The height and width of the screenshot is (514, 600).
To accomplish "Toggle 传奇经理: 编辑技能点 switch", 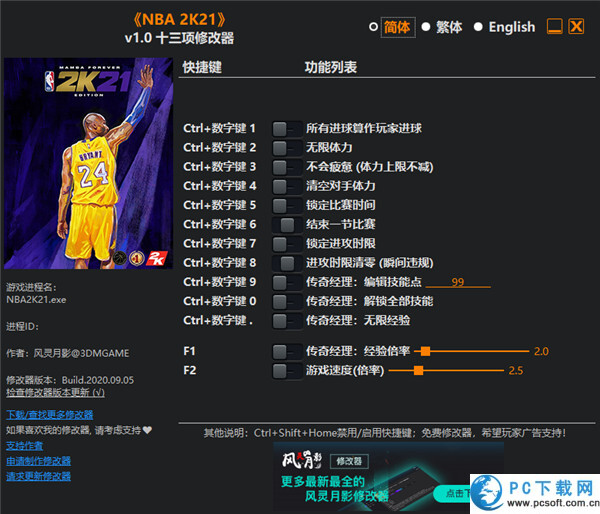I will coord(287,282).
